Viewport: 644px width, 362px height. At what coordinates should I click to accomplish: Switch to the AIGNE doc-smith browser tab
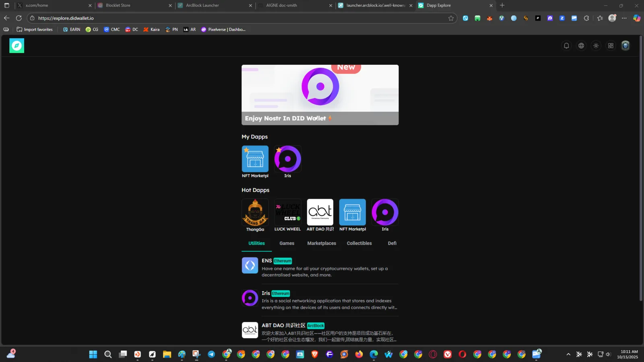294,6
